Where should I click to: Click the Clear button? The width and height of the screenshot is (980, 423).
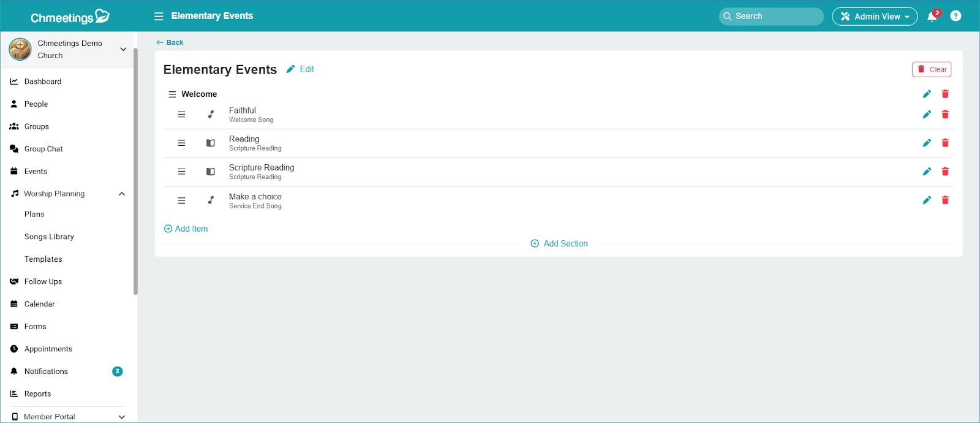(x=931, y=69)
